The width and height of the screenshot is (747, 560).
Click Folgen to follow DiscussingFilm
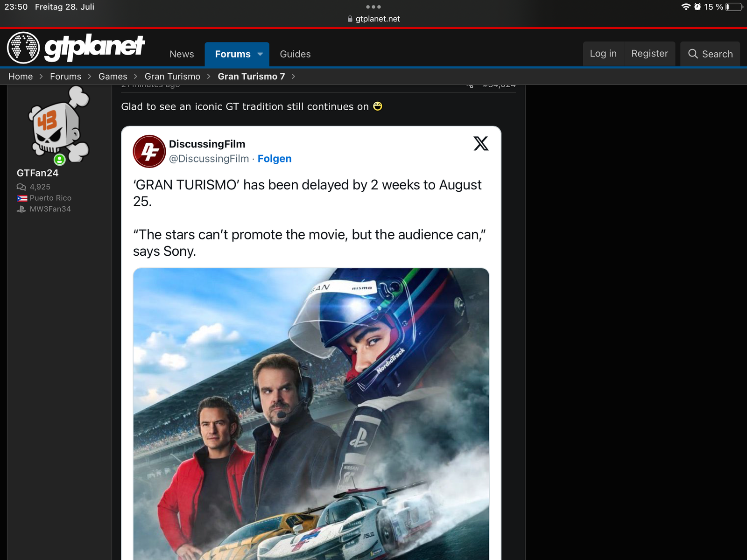(275, 159)
